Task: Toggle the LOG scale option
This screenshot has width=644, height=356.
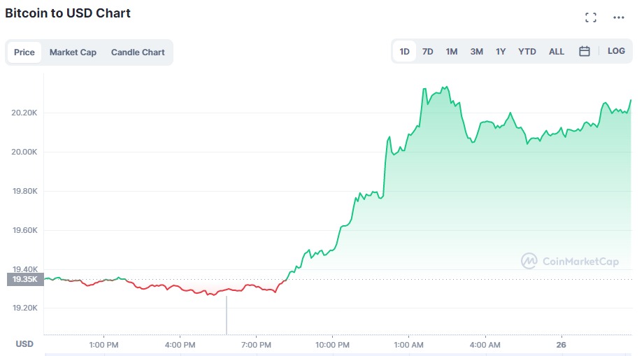Action: click(x=616, y=51)
